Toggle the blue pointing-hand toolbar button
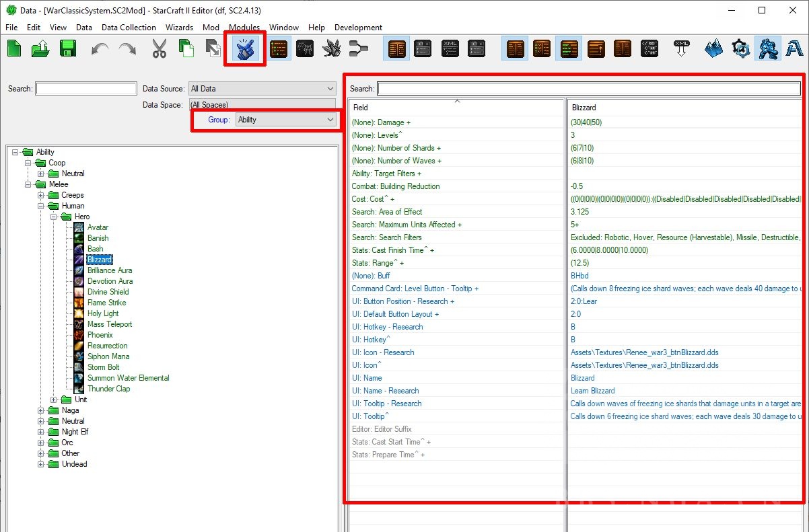Screen dimensions: 809x532 244,49
